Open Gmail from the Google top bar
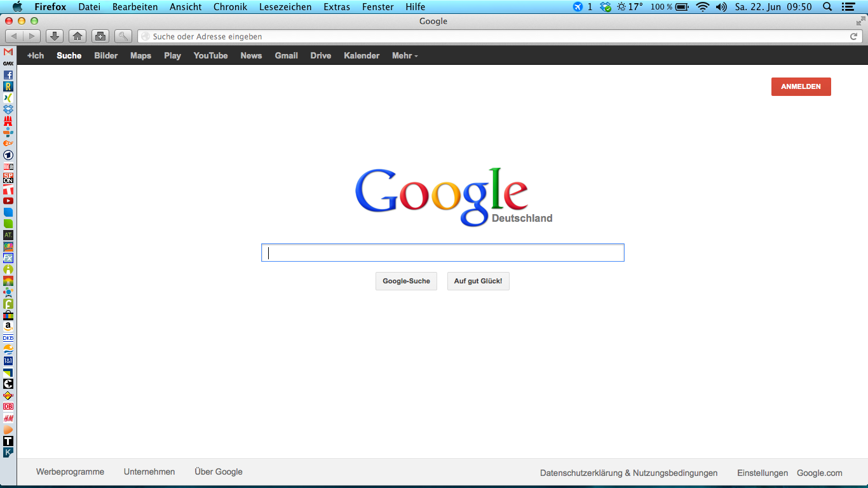This screenshot has width=868, height=488. pyautogui.click(x=287, y=56)
